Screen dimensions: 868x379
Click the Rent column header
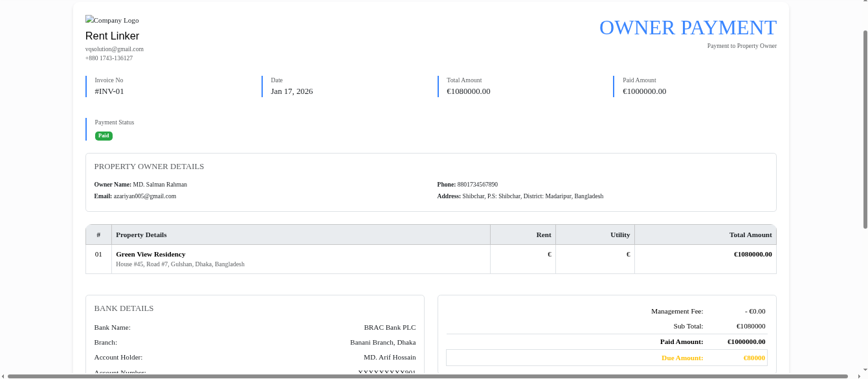click(544, 235)
